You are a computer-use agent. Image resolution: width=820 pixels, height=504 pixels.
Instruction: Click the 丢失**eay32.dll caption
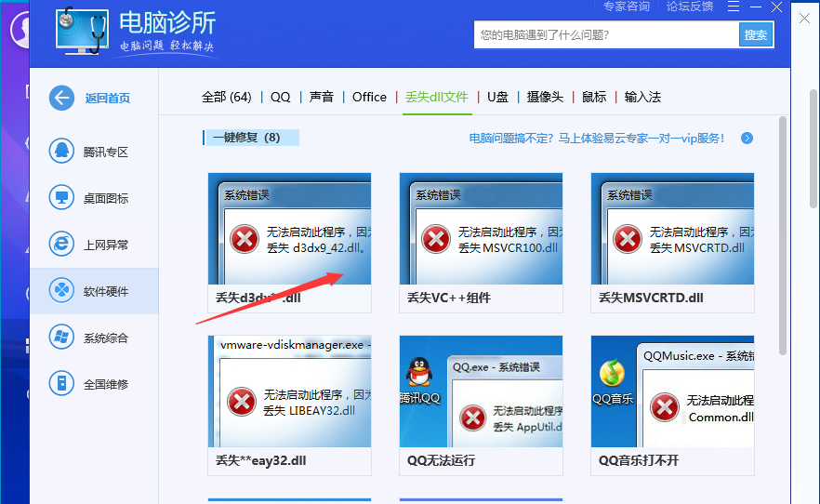[x=261, y=460]
